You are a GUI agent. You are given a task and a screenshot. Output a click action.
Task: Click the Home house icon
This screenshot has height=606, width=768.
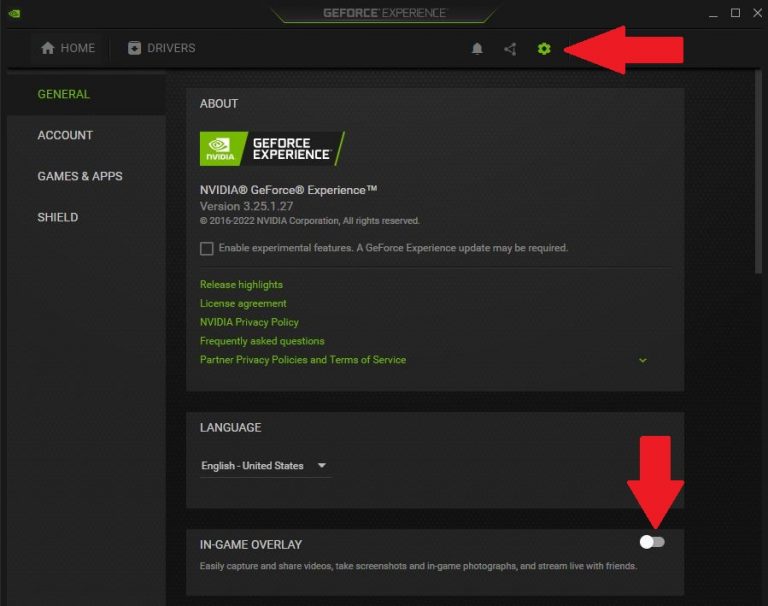(x=48, y=48)
